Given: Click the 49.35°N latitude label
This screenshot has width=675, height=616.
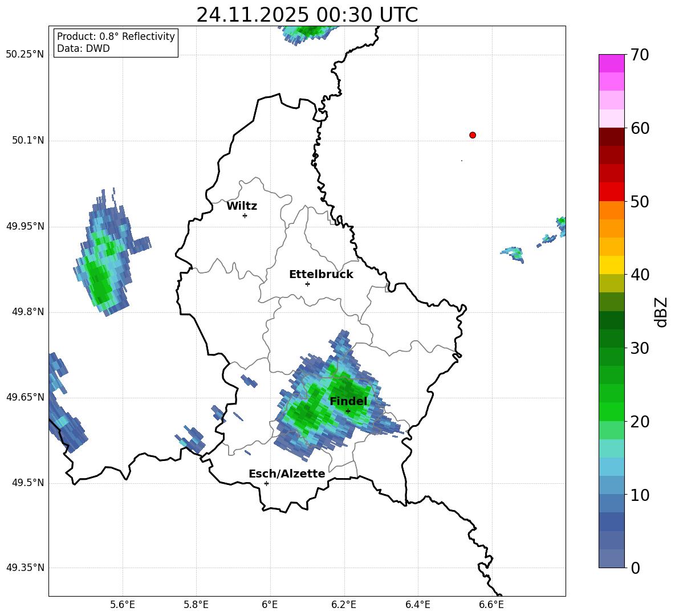Looking at the screenshot, I should click(x=25, y=568).
